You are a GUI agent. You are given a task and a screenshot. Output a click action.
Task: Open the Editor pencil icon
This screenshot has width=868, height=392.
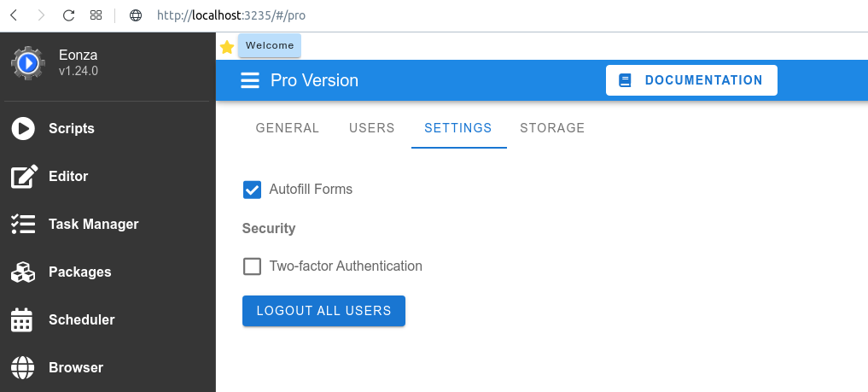click(x=25, y=177)
